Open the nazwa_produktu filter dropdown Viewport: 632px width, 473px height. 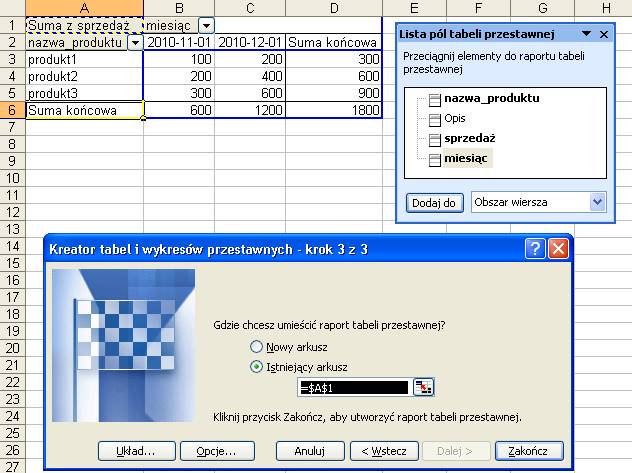(135, 42)
